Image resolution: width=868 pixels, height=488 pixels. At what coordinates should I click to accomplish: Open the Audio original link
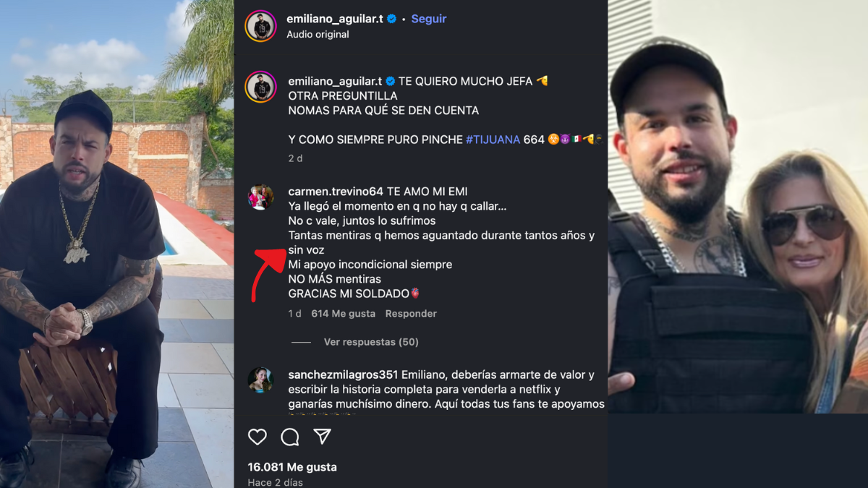coord(318,34)
